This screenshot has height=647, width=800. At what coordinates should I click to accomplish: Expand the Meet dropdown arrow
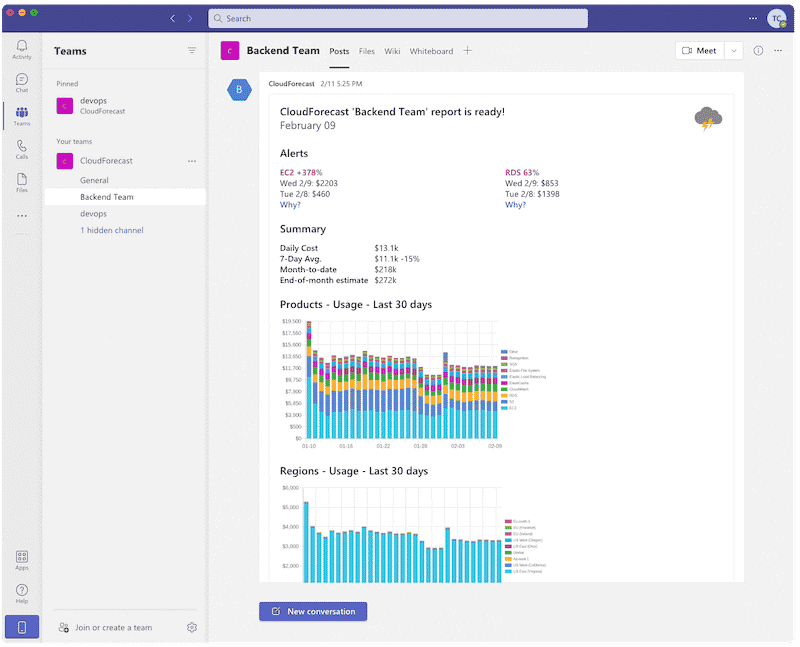pos(734,51)
